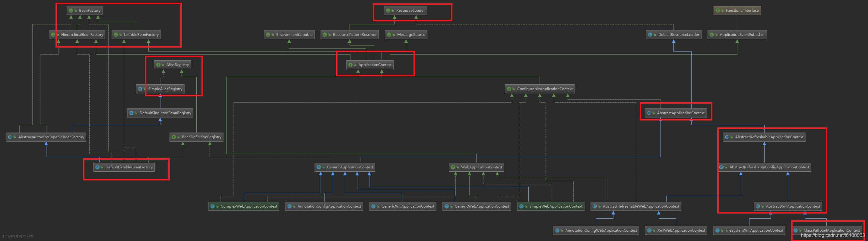Click the class icon beside SimpleAliasRegistry
Screen dimensions: 868x241
140,89
